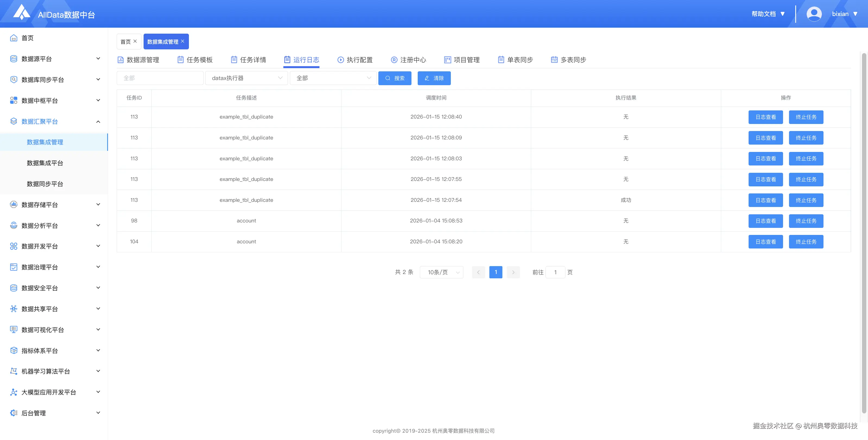Click the 搜索 search button
Image resolution: width=868 pixels, height=440 pixels.
[395, 78]
